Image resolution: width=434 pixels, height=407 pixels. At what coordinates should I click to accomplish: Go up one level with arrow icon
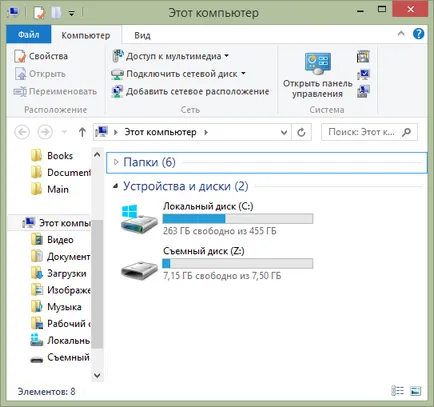82,132
